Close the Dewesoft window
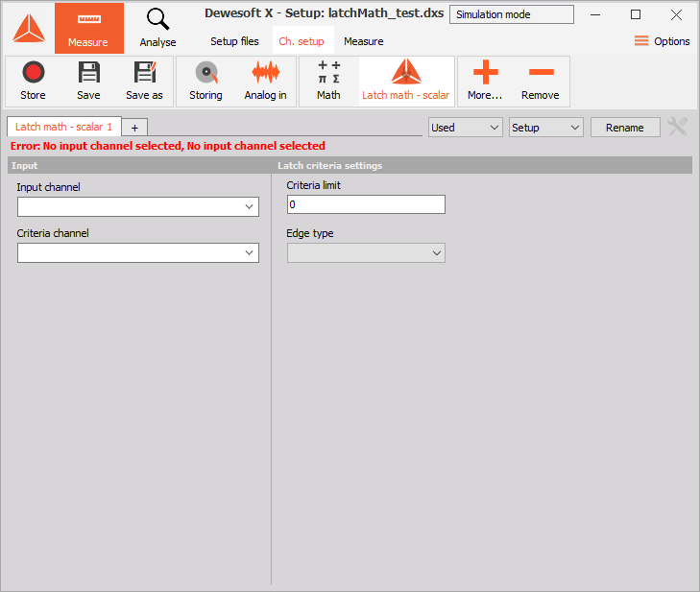 (676, 14)
